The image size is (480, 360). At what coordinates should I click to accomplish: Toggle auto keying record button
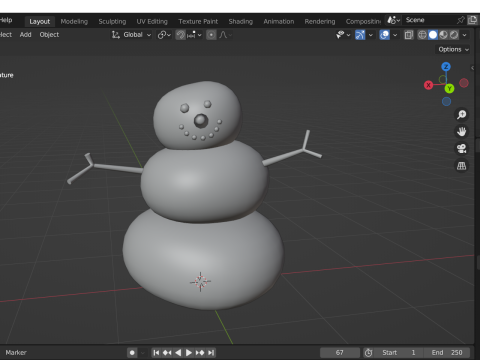tap(132, 353)
